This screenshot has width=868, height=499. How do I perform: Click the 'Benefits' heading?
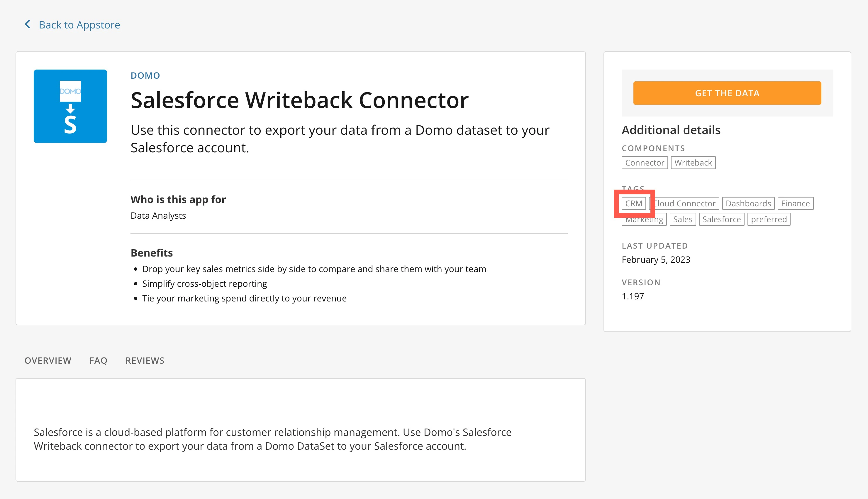152,253
